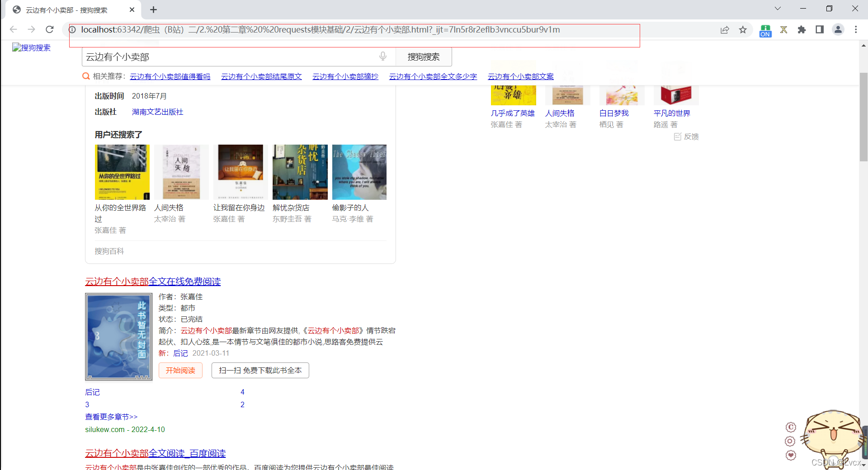Open the tab search chevron in title bar

coord(778,9)
